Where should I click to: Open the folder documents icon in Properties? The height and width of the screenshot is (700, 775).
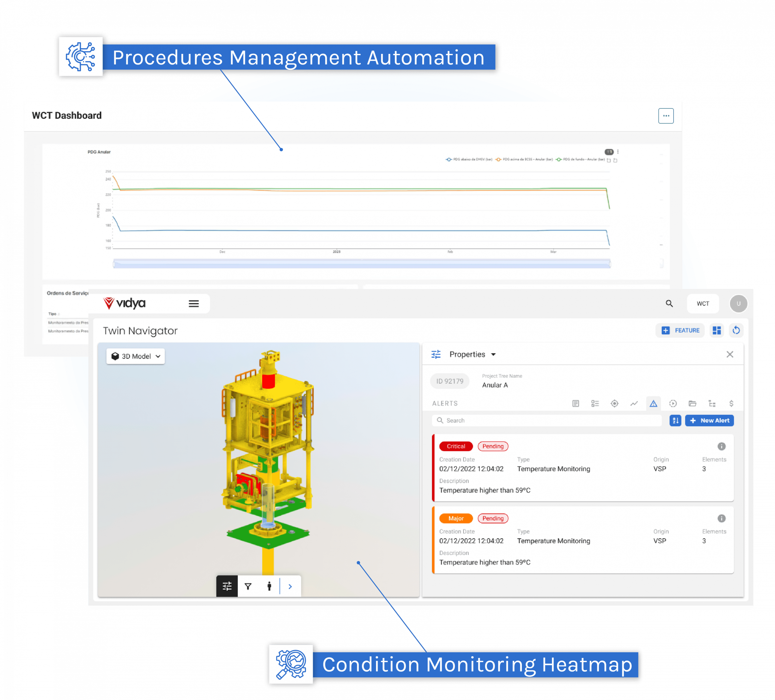pyautogui.click(x=692, y=403)
